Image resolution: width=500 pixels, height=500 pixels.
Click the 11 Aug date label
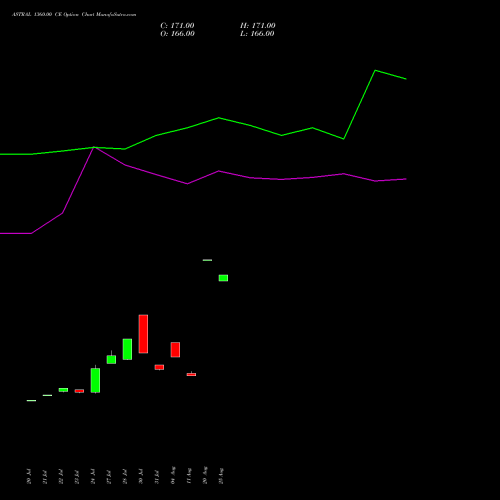189,476
